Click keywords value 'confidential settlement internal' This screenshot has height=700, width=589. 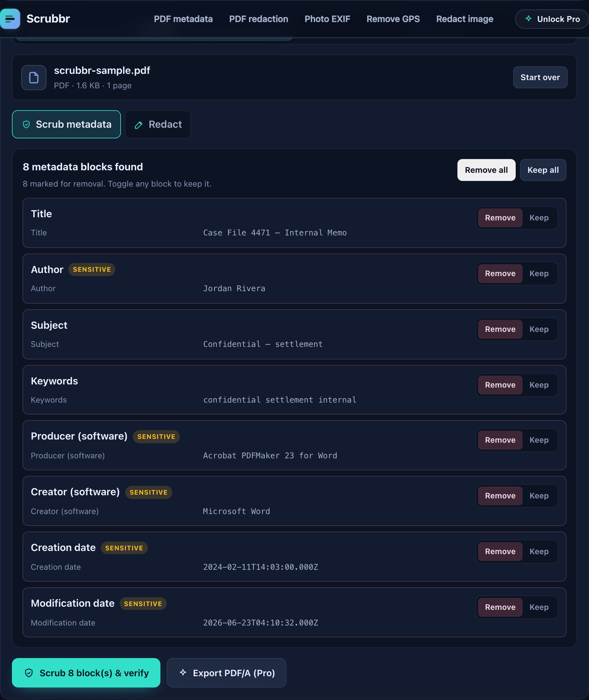(x=280, y=400)
